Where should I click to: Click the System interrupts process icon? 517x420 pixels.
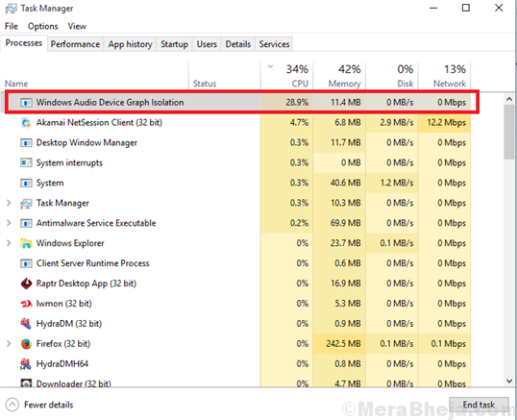pos(26,162)
